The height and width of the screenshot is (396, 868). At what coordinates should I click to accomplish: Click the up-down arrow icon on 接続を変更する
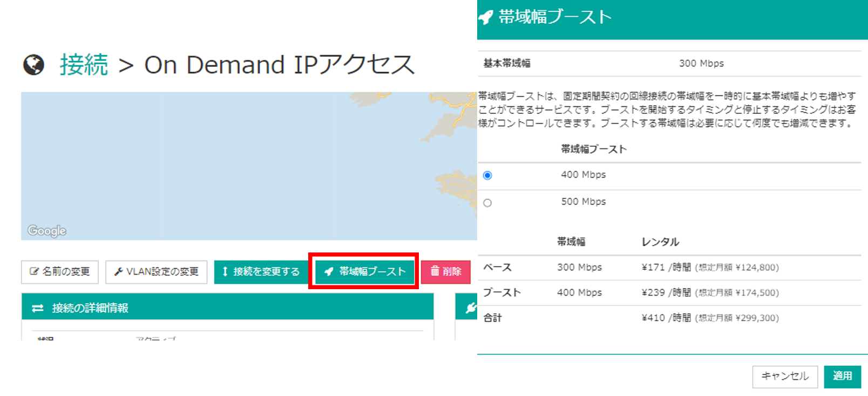225,271
